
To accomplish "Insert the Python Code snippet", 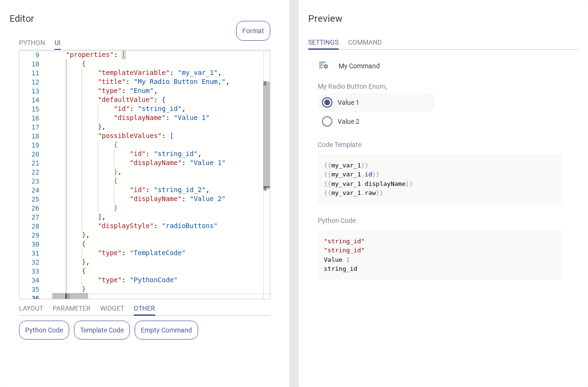I will tap(44, 330).
